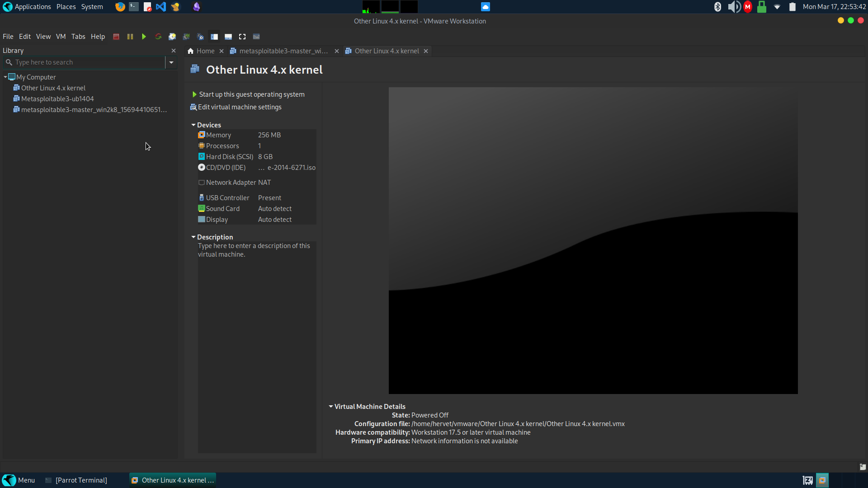Toggle the library panel visibility icon
The width and height of the screenshot is (868, 488).
214,37
